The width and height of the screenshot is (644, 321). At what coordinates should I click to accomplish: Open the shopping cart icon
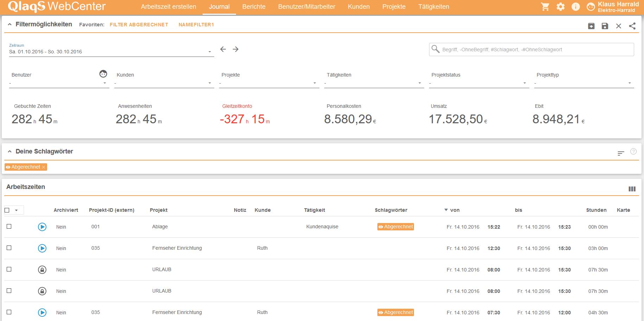(545, 7)
